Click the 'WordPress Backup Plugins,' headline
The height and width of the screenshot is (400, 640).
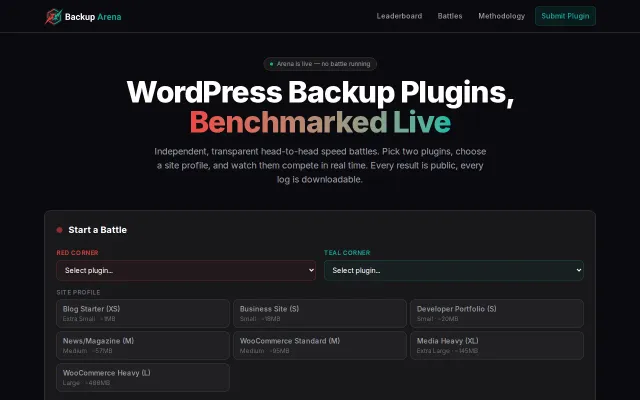[x=320, y=92]
